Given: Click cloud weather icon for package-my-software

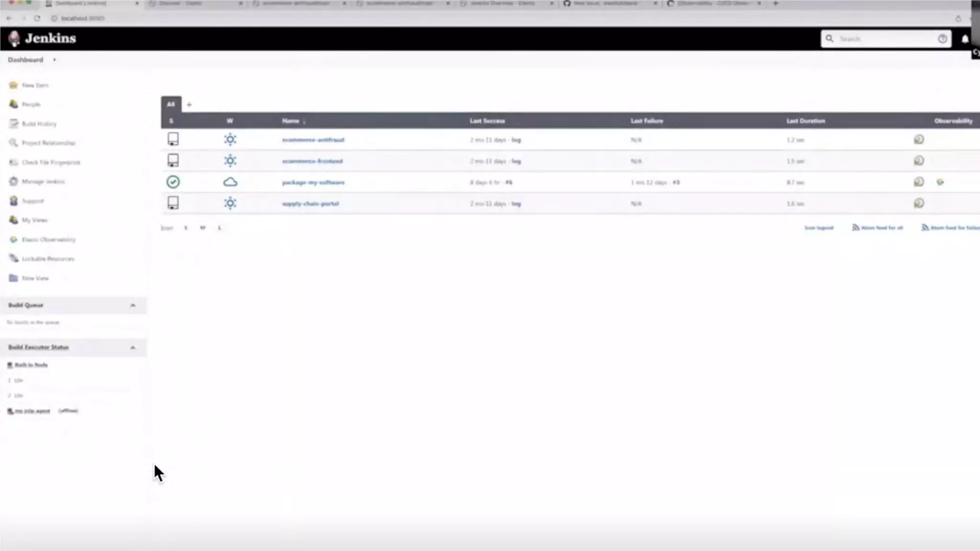Looking at the screenshot, I should click(230, 182).
